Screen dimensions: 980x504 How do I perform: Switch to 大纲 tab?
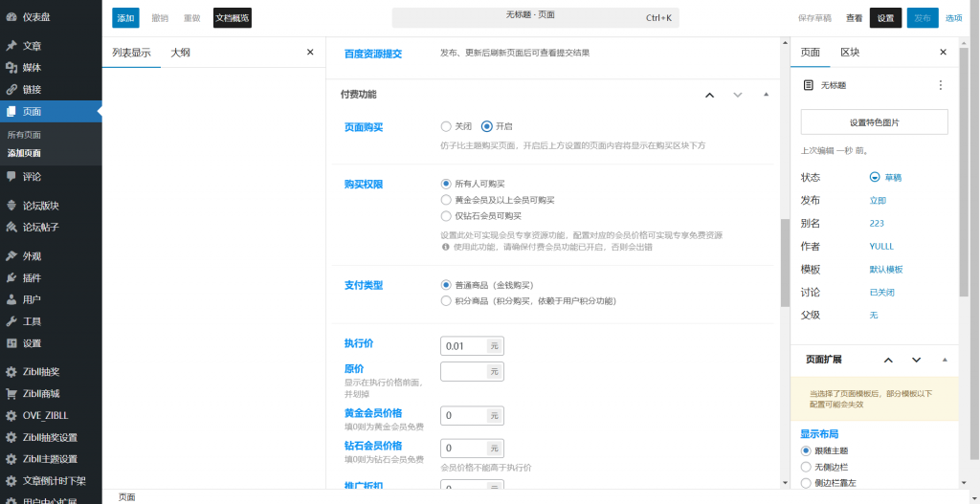(181, 53)
